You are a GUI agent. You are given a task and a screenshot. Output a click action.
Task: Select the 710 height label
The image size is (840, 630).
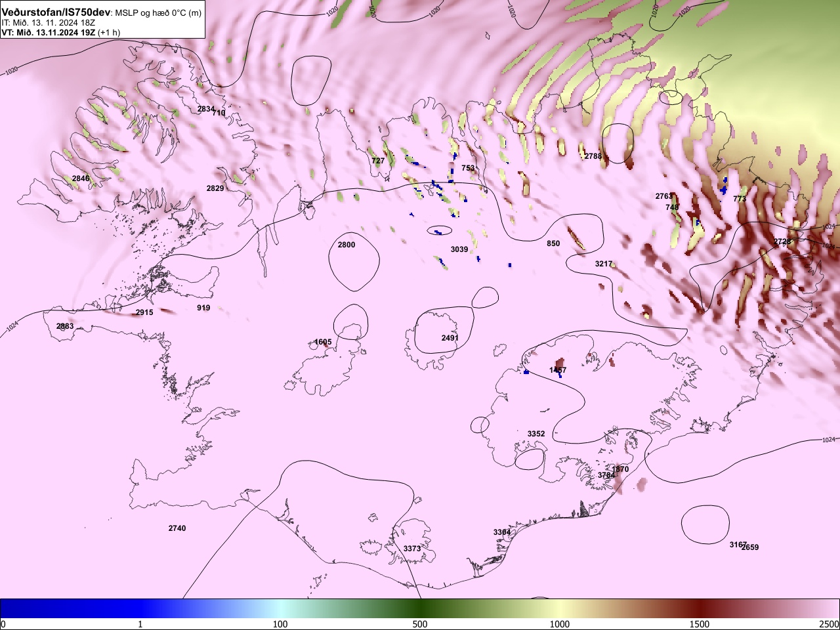point(219,113)
